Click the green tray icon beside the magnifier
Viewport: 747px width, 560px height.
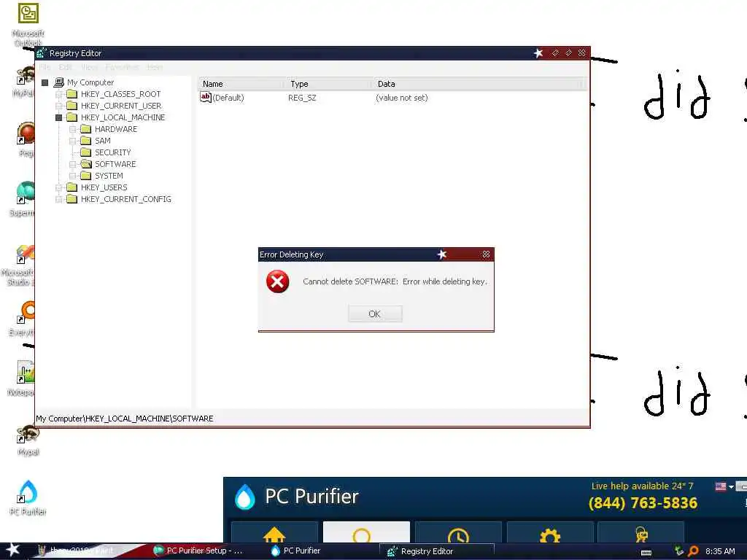pos(679,551)
